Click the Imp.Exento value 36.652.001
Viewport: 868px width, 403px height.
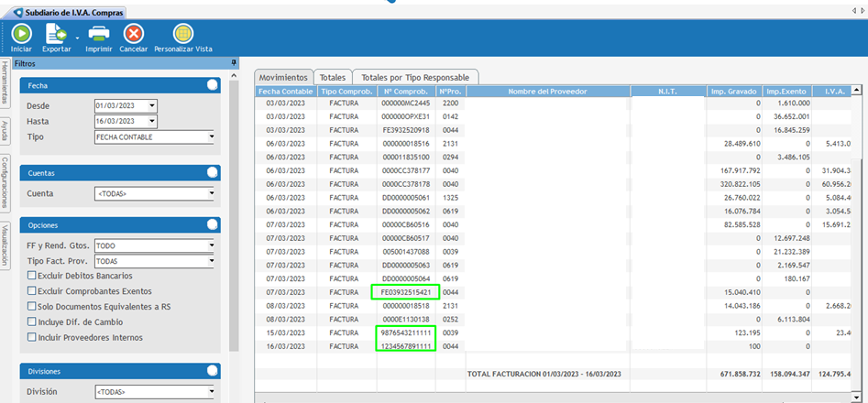pos(792,116)
